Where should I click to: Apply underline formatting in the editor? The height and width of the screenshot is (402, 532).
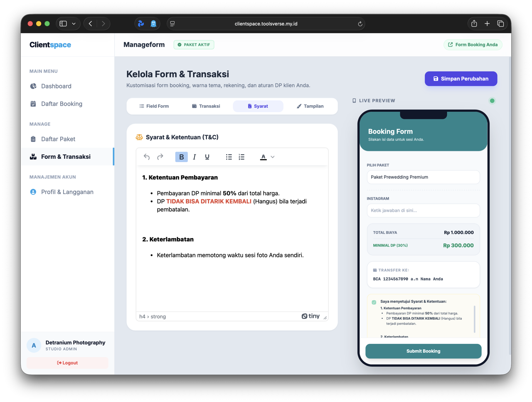[207, 157]
